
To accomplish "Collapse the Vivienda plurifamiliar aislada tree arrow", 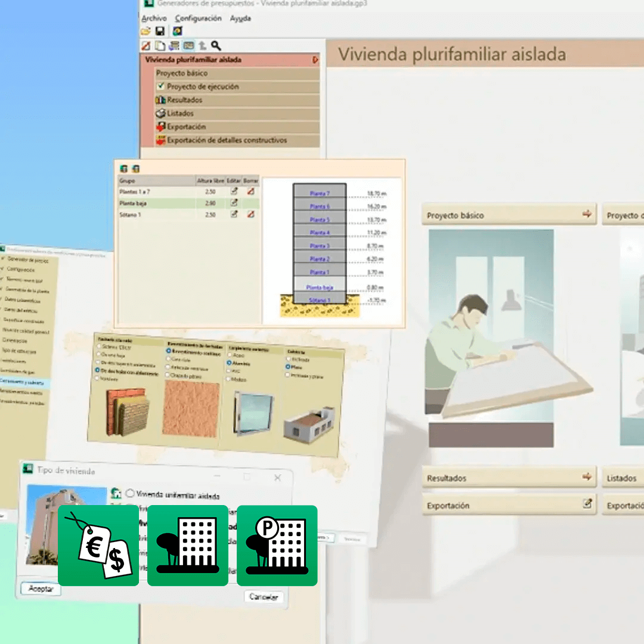I will (x=315, y=60).
